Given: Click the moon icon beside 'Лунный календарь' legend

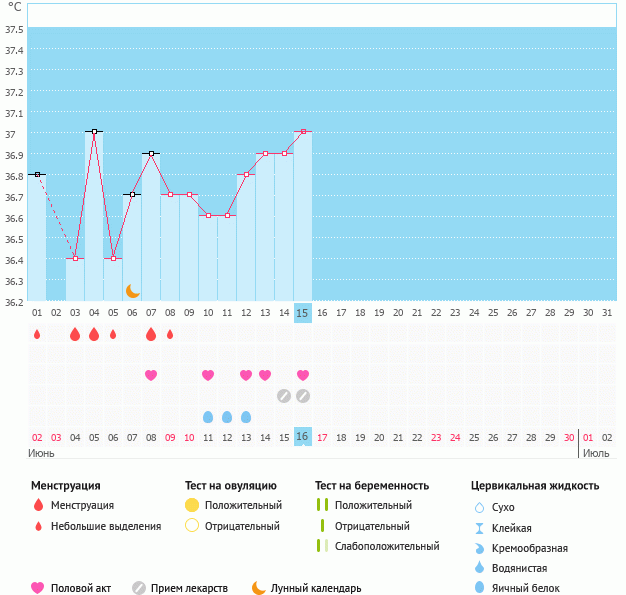Looking at the screenshot, I should [x=259, y=588].
